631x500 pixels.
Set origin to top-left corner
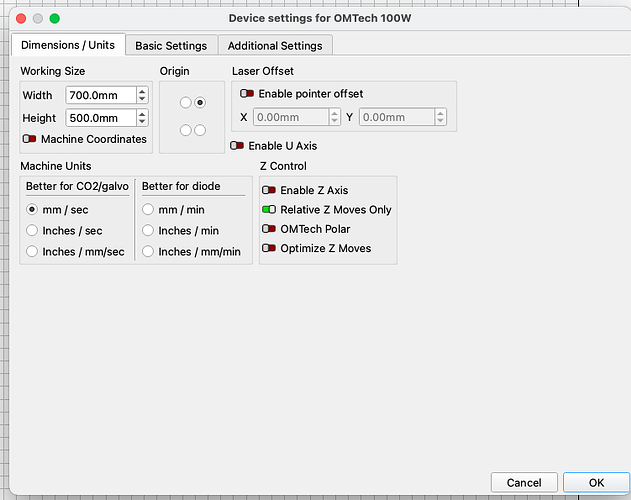tap(185, 103)
